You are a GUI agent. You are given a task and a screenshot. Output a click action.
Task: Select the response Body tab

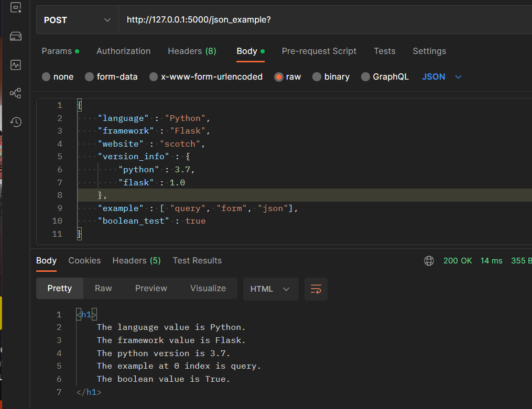(x=47, y=261)
